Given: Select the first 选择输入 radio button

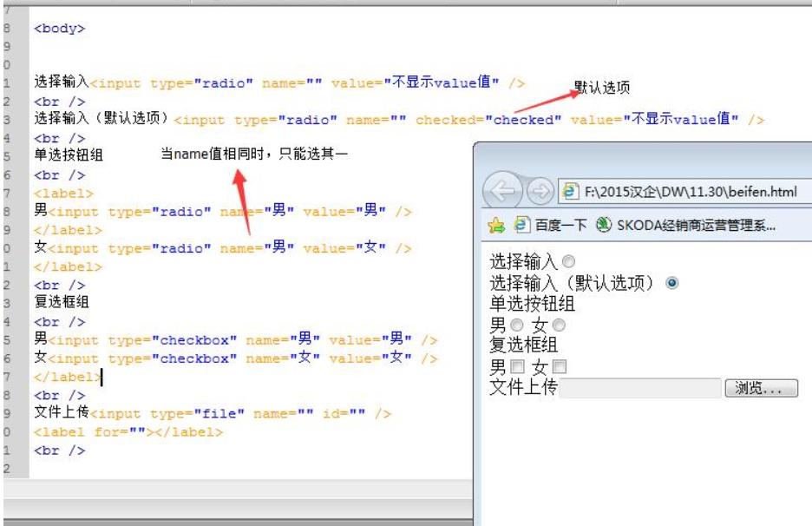Looking at the screenshot, I should 568,261.
